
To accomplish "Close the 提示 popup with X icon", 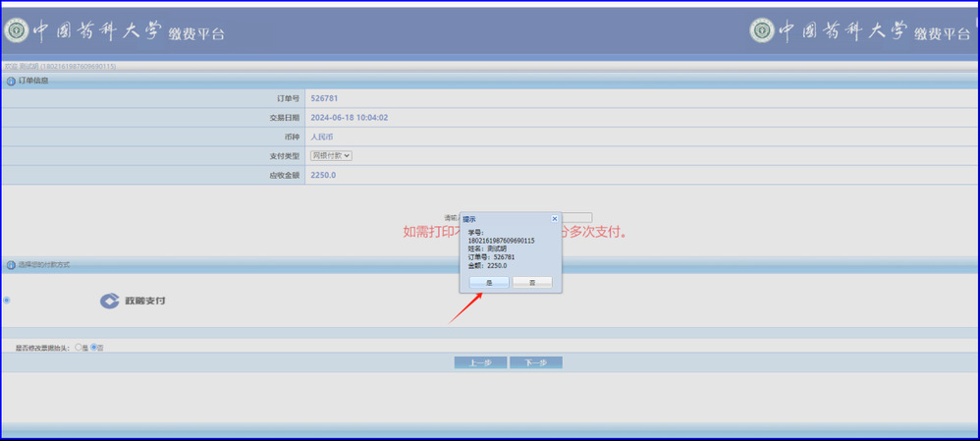I will pos(554,218).
